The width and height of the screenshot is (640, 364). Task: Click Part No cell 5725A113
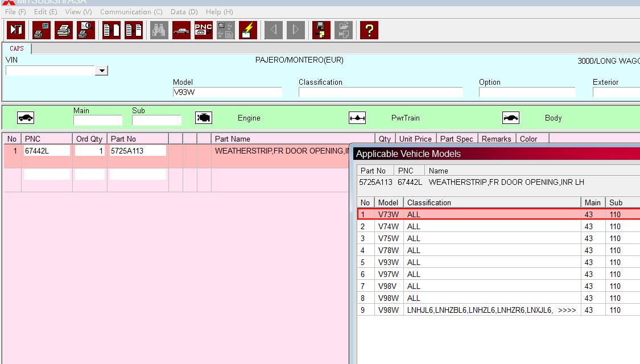138,151
